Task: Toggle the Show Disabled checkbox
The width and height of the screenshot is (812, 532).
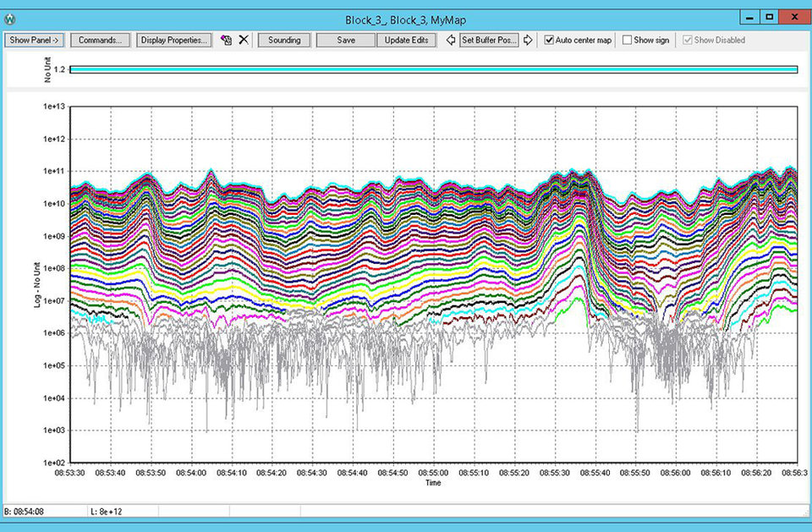Action: [687, 40]
